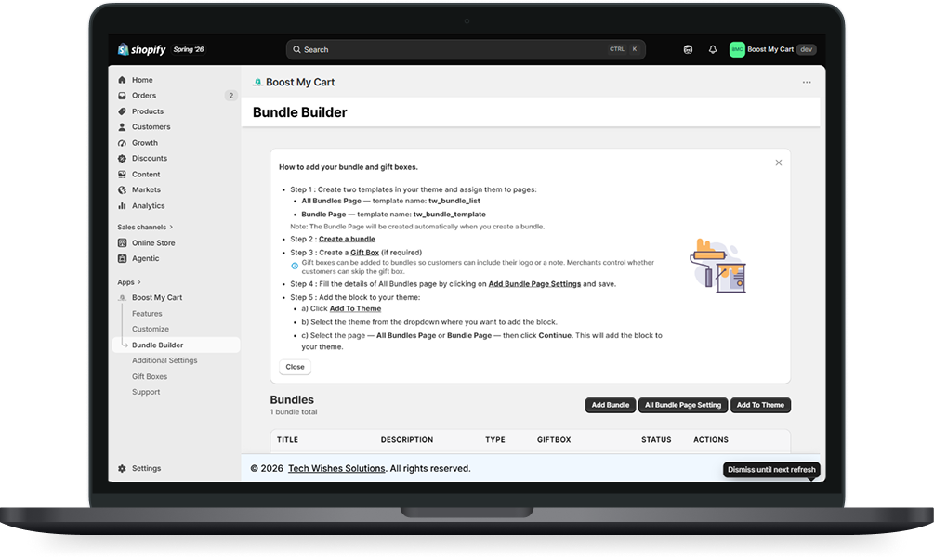Click template name tw_bundle_list

tap(454, 202)
